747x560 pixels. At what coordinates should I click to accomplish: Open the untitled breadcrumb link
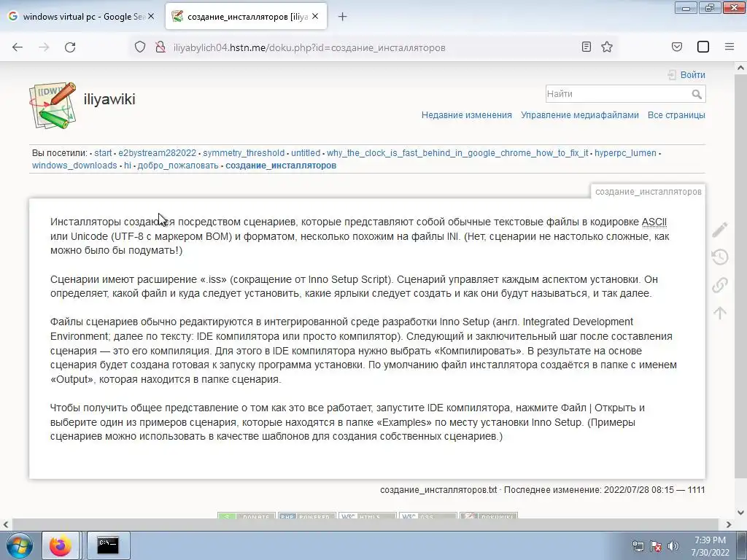(x=306, y=153)
